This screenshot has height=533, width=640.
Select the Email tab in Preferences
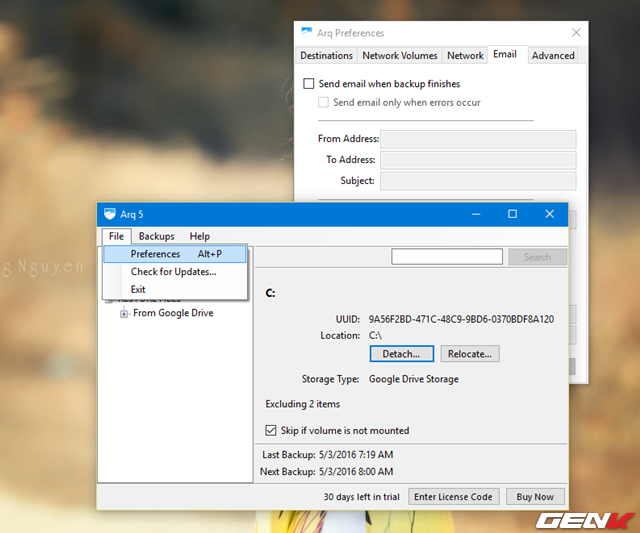click(505, 54)
